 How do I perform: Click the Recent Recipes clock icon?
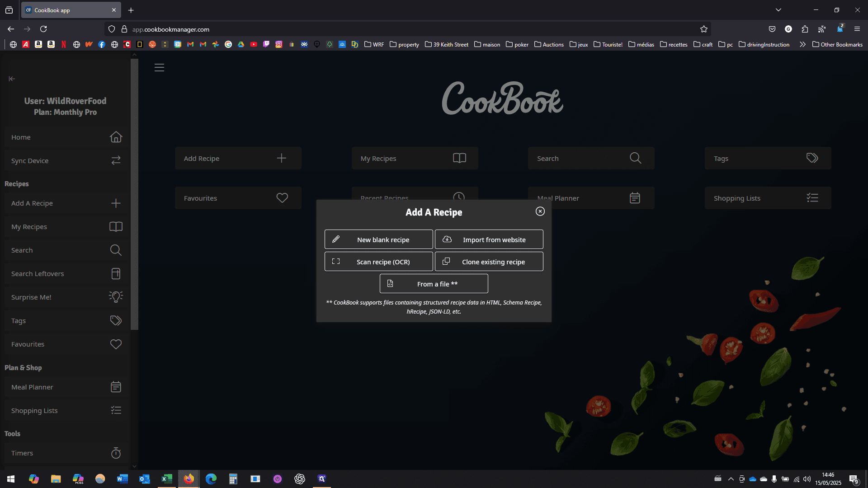[x=459, y=197]
